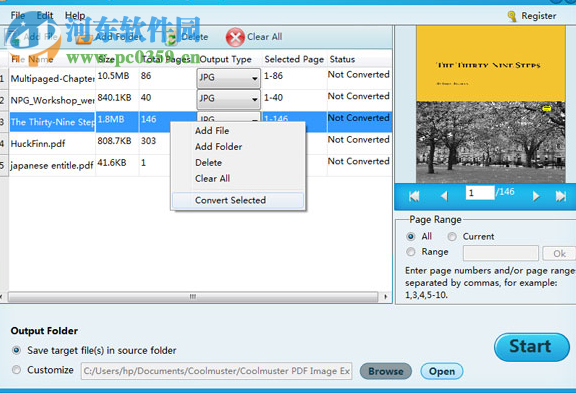Click row number 5 header
Image resolution: width=576 pixels, height=393 pixels.
[x=4, y=166]
